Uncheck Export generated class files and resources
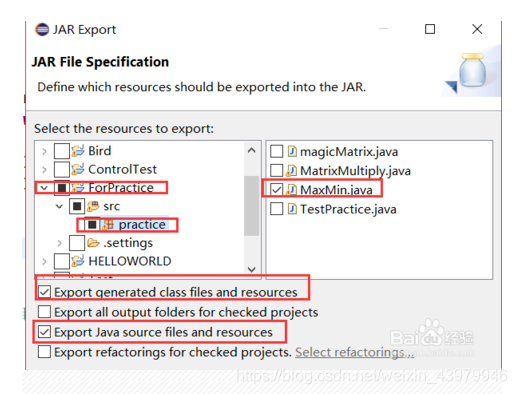 point(44,292)
